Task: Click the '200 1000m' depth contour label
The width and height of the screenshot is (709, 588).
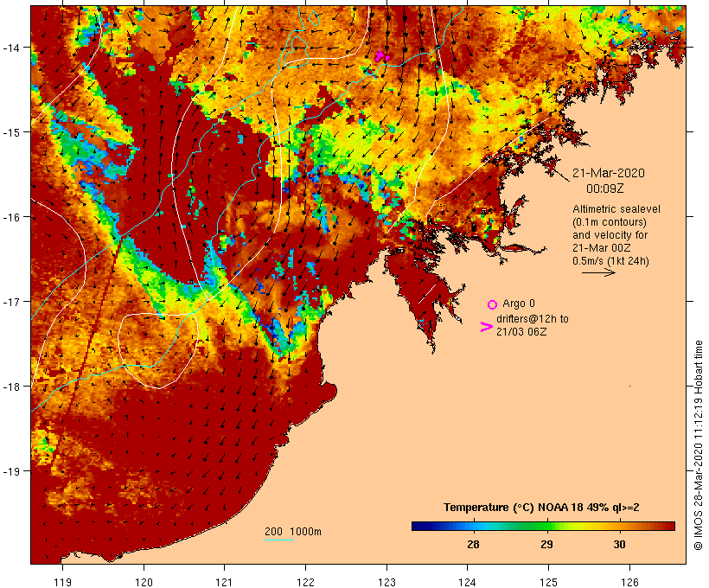Action: coord(293,532)
